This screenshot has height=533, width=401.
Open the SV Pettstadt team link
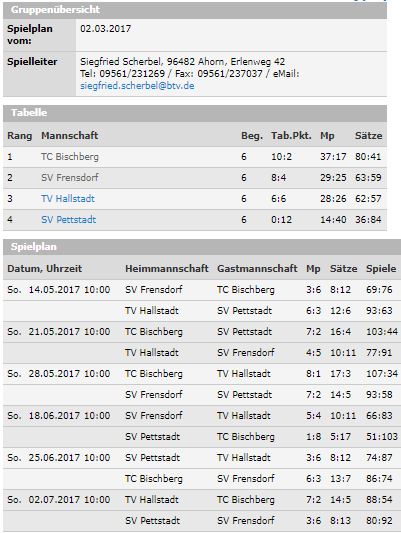tap(69, 220)
